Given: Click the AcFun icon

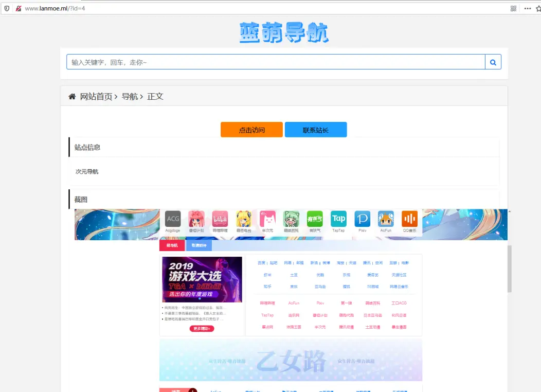Looking at the screenshot, I should (386, 219).
